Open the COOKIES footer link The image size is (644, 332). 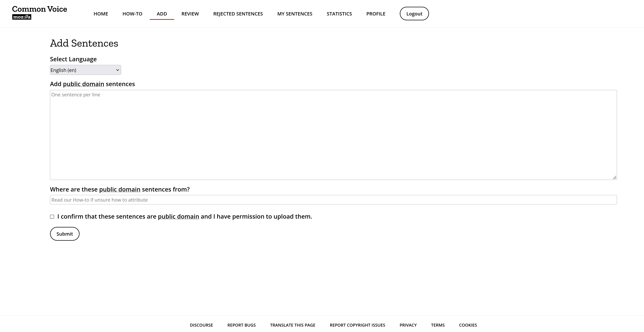click(468, 325)
